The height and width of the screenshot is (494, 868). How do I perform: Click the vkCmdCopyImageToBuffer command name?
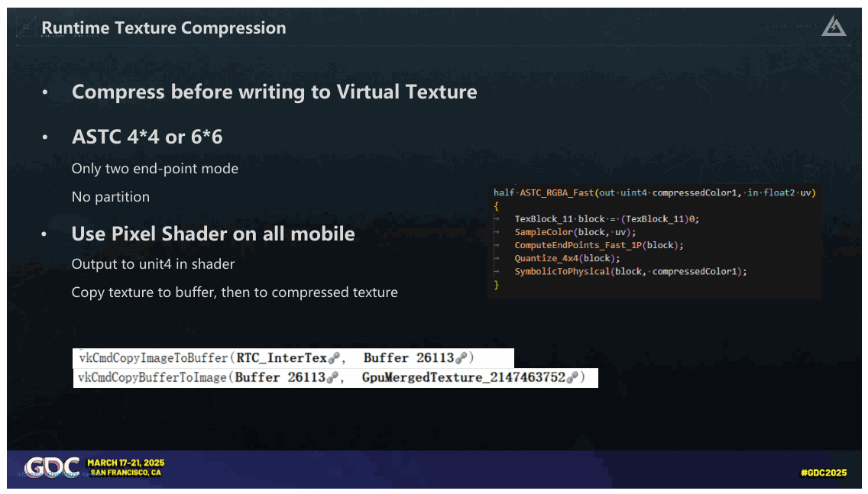(154, 358)
